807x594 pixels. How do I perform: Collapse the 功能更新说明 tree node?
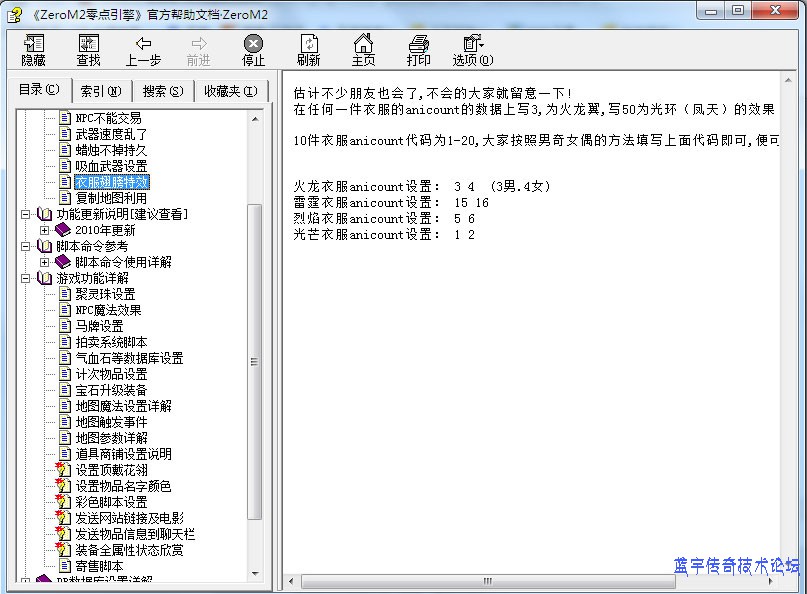(x=26, y=214)
